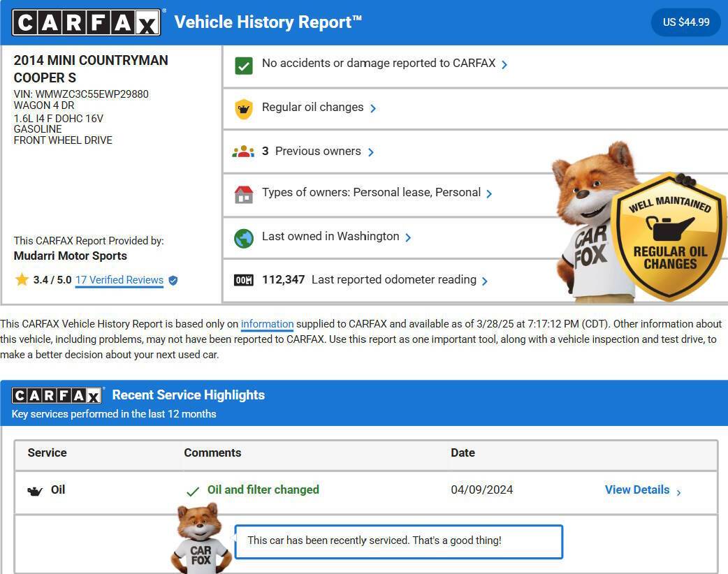The height and width of the screenshot is (574, 728).
Task: Expand chevron beside Regular oil changes
Action: click(373, 108)
